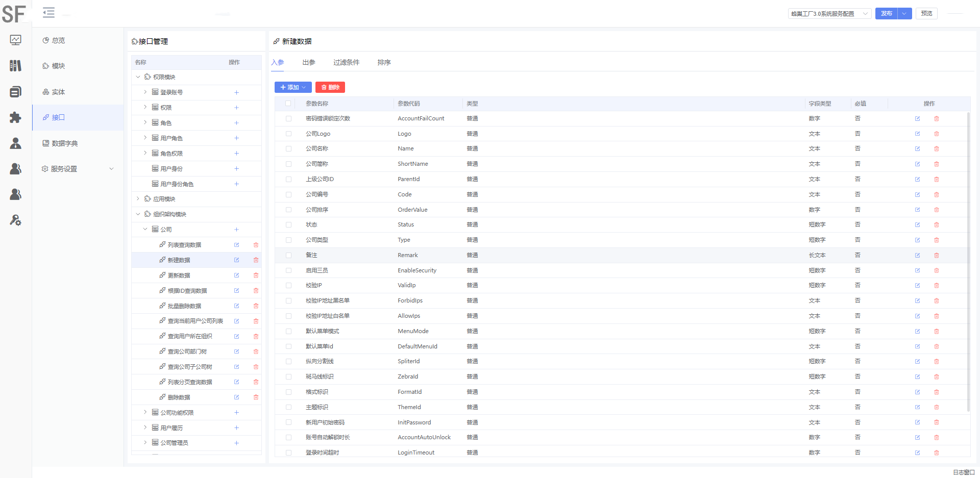Delete the Logo parameter row
This screenshot has width=980, height=478.
(x=936, y=134)
